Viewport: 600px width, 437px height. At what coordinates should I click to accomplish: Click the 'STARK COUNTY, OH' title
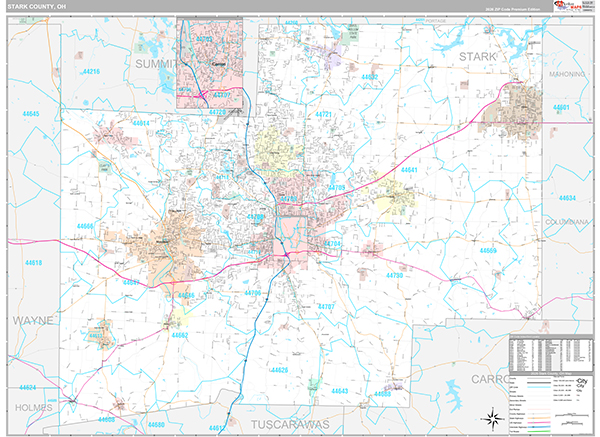(37, 7)
